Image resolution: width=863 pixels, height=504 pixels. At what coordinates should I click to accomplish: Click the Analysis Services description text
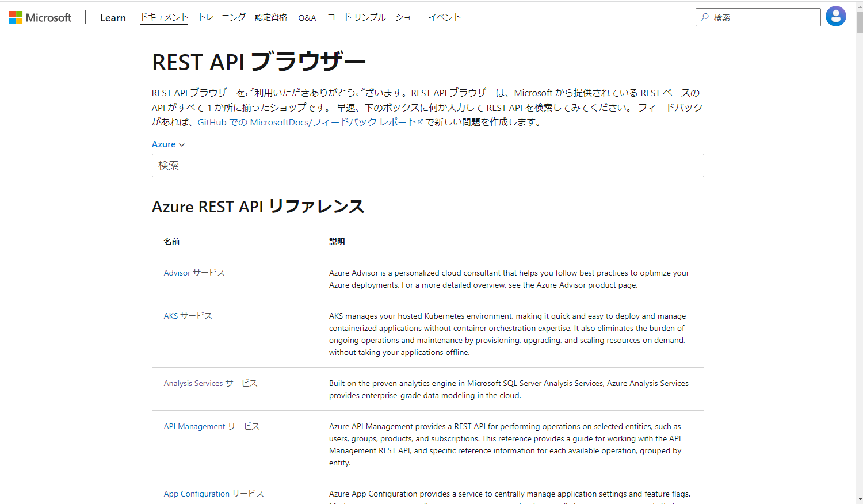(x=509, y=390)
